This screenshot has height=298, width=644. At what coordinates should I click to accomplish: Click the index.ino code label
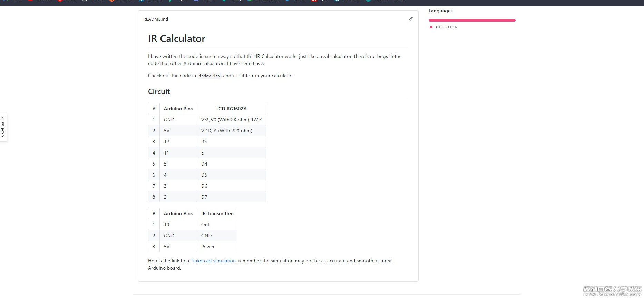[209, 76]
